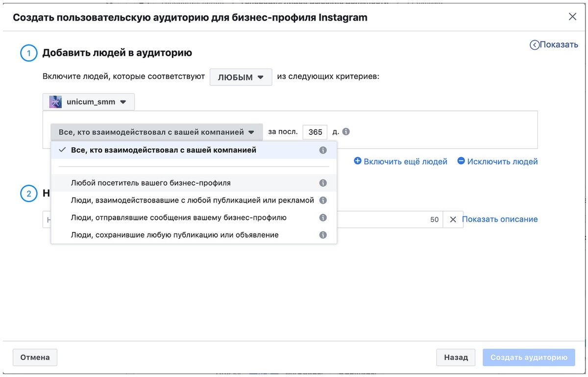Viewport: 588px width, 377px height.
Task: Click inside the 365 days input field
Action: [315, 131]
